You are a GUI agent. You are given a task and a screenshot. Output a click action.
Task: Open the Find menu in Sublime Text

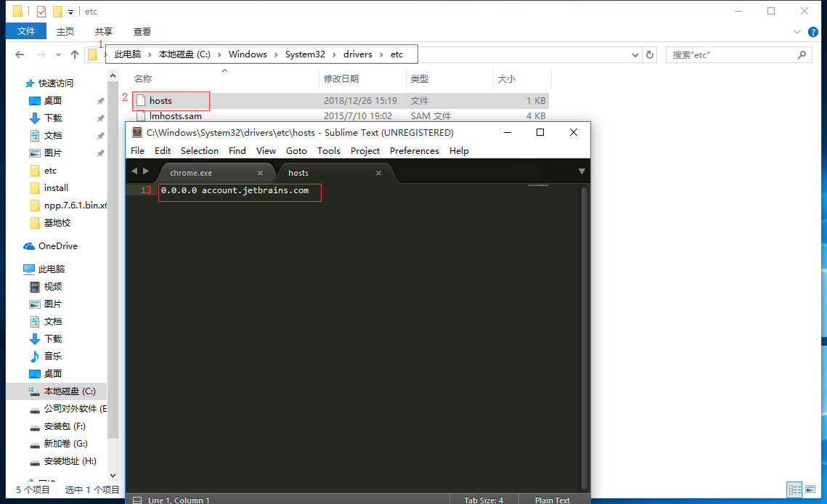click(237, 151)
